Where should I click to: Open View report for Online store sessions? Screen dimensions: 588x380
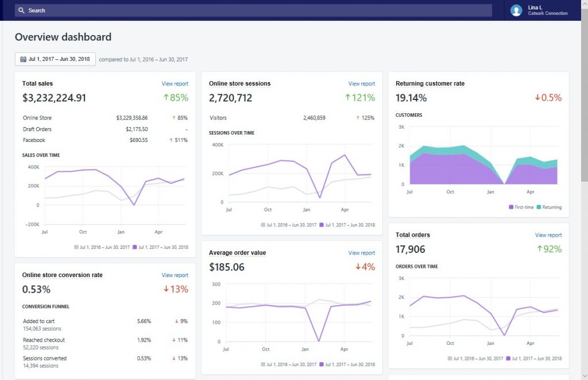coord(361,84)
